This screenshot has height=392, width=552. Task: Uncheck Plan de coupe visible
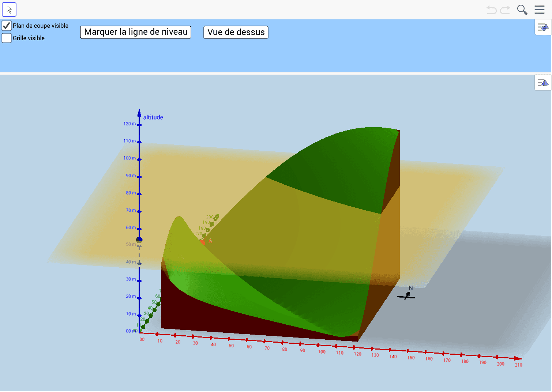pos(7,26)
